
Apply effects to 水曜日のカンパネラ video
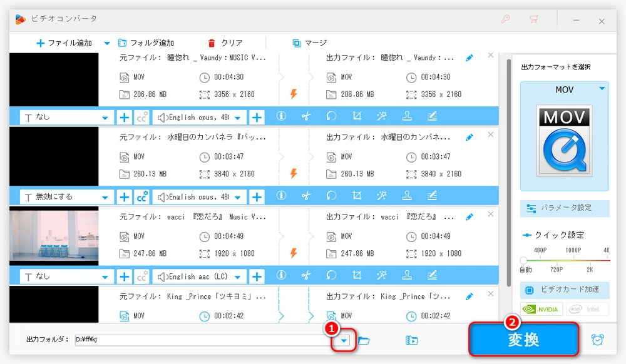coord(382,195)
